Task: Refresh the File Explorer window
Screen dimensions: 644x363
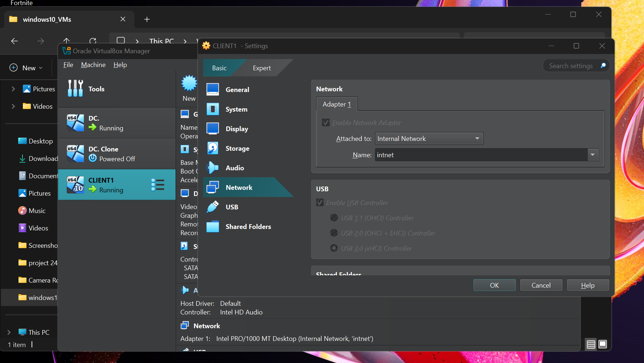Action: (93, 41)
